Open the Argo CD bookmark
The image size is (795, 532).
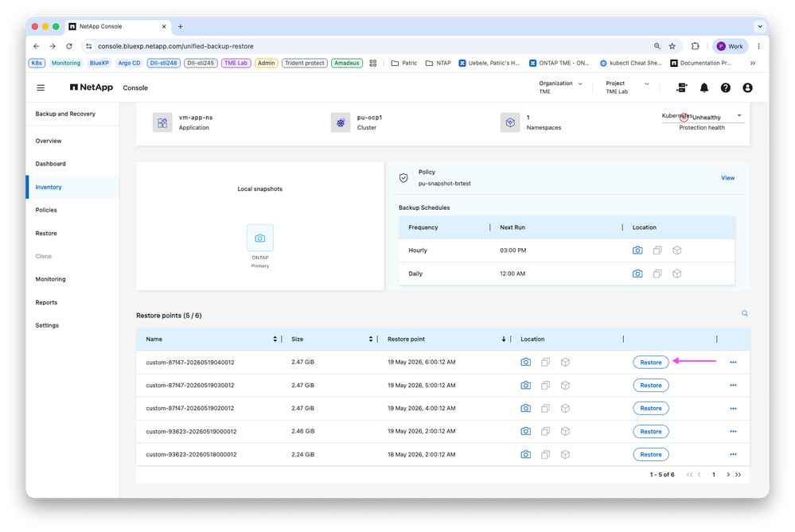click(x=129, y=64)
